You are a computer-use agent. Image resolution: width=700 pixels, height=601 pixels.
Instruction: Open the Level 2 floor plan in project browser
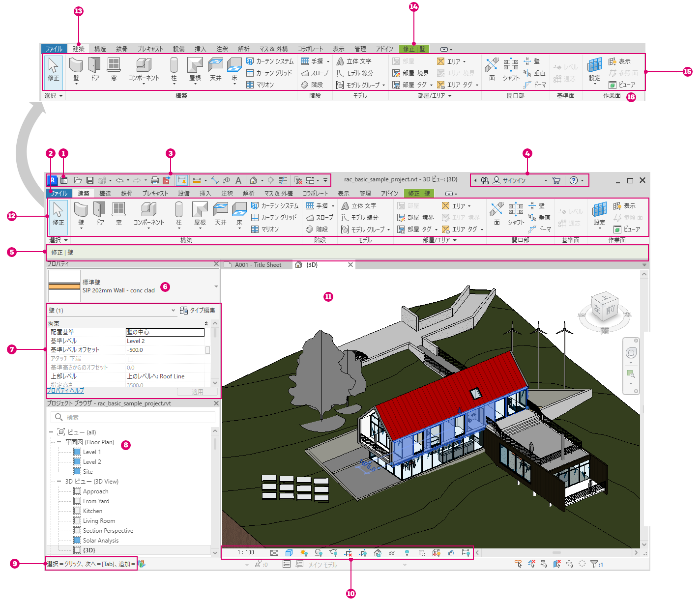92,461
